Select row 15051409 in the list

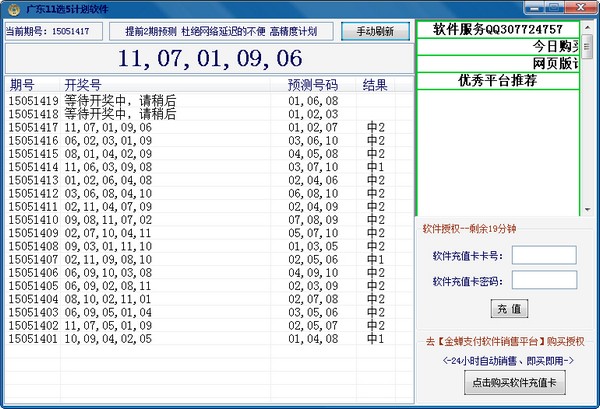click(209, 233)
